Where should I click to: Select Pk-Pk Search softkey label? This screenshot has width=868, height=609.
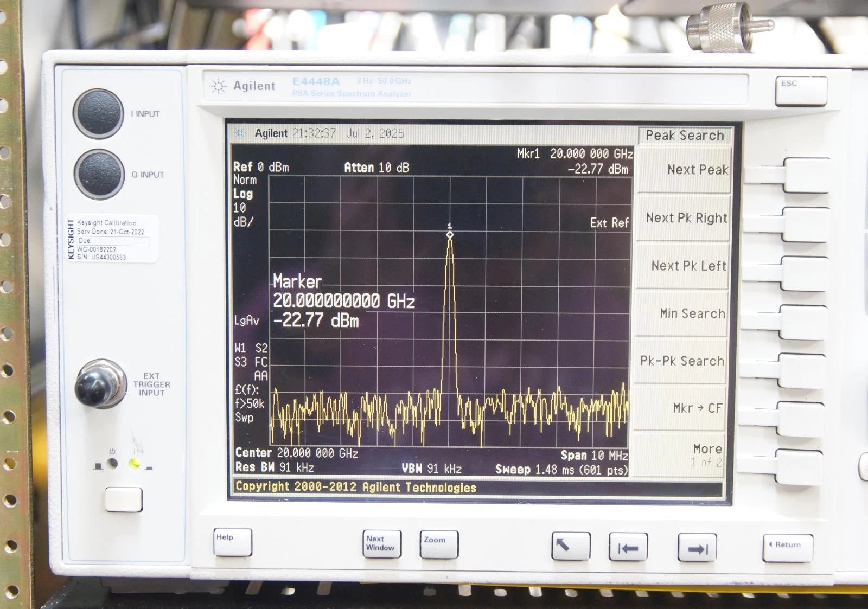(x=682, y=361)
